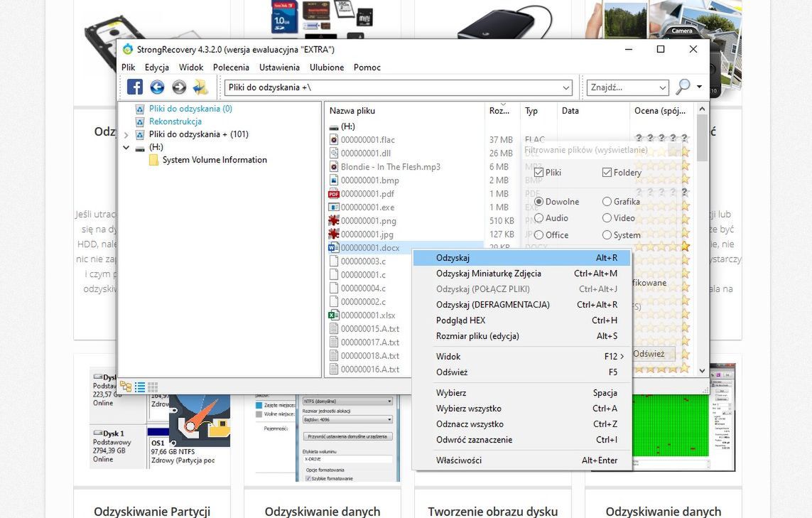
Task: Uncheck the Foldery filter checkbox
Action: [607, 173]
